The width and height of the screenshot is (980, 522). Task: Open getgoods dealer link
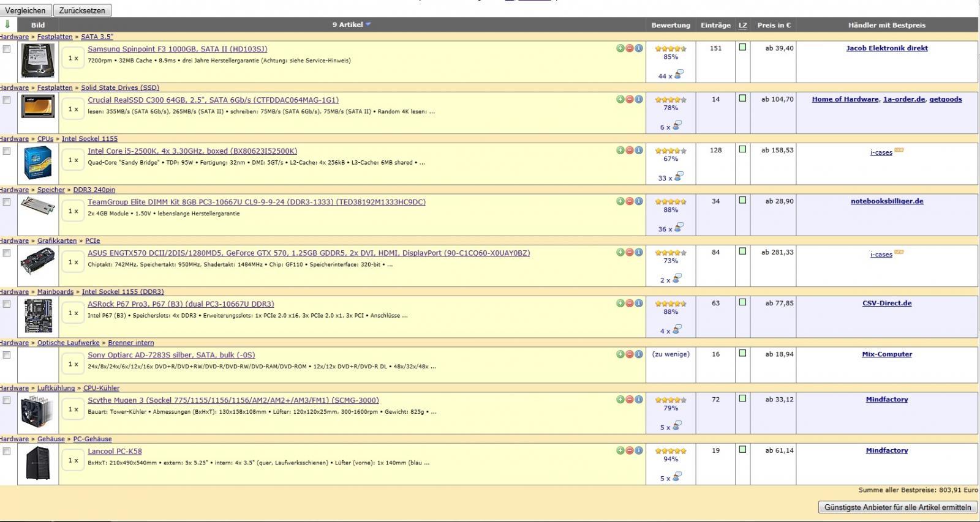[x=946, y=99]
